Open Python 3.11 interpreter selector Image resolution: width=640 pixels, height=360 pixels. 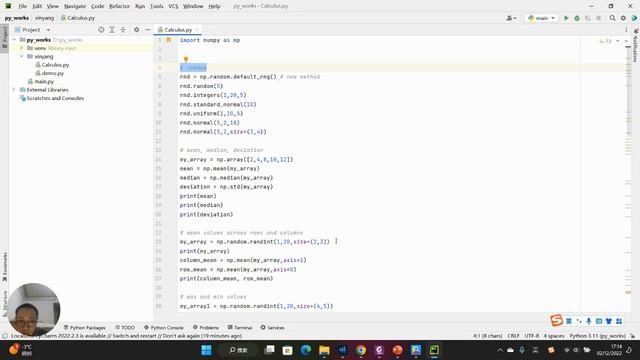pos(597,336)
